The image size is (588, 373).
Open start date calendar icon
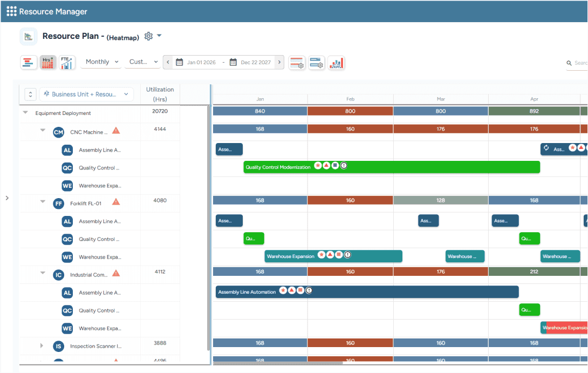pyautogui.click(x=179, y=62)
